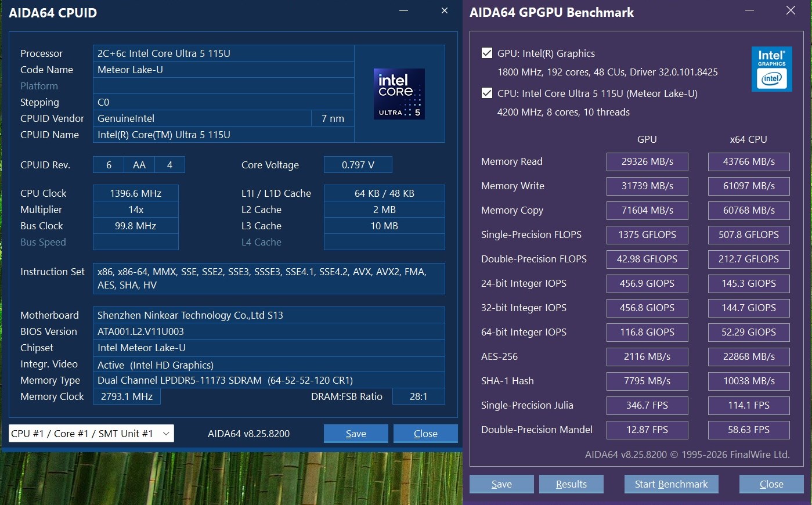This screenshot has width=812, height=505.
Task: Click the Intel Graphics logo badge
Action: tap(771, 69)
